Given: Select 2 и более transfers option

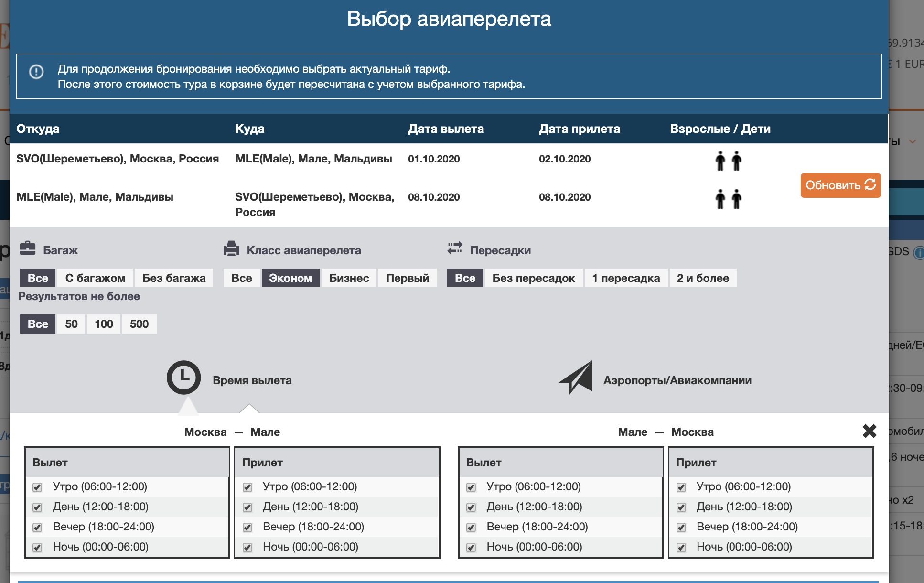Looking at the screenshot, I should tap(702, 278).
